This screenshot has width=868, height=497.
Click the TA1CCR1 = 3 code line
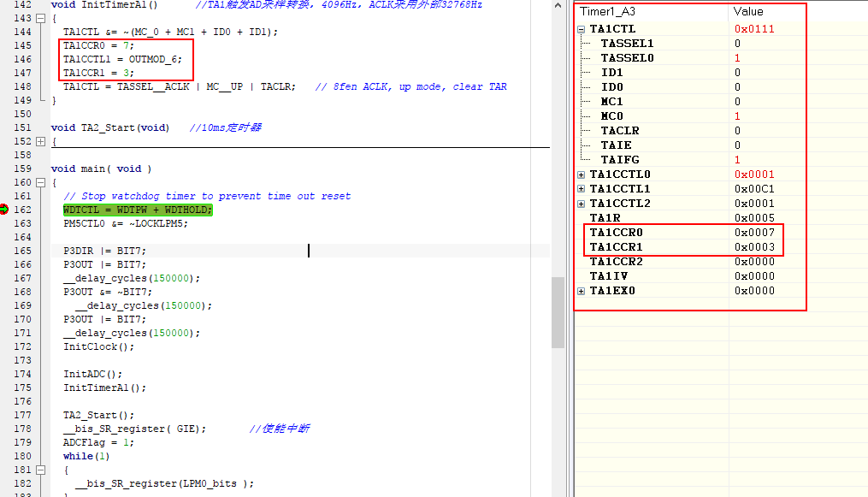pyautogui.click(x=98, y=73)
